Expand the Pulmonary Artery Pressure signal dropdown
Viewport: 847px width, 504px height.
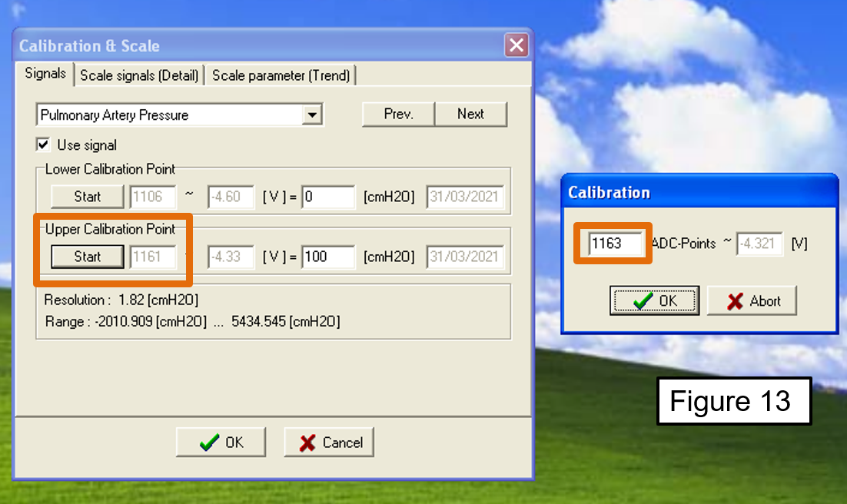[x=312, y=114]
